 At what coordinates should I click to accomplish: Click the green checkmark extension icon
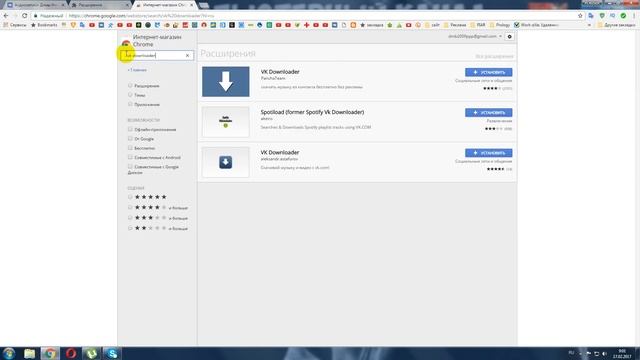[623, 16]
